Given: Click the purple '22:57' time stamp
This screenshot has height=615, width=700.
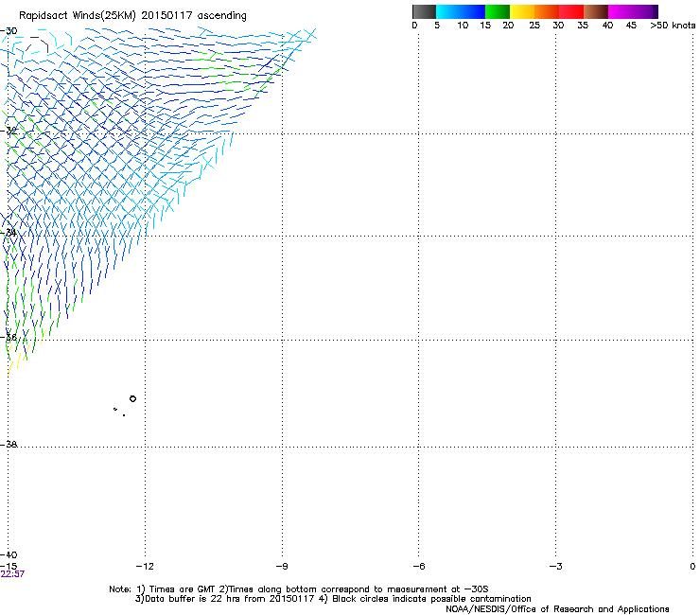Looking at the screenshot, I should [x=12, y=574].
